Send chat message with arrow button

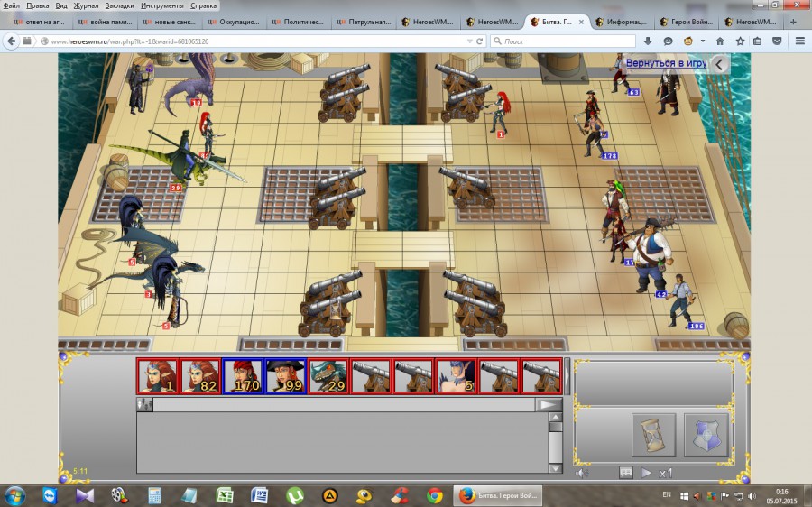coord(549,404)
